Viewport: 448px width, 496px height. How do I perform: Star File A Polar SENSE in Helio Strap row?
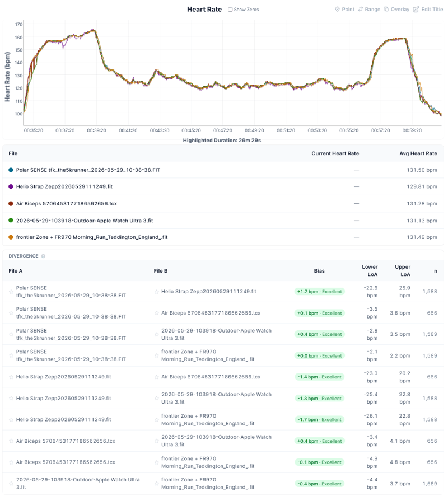pos(11,292)
